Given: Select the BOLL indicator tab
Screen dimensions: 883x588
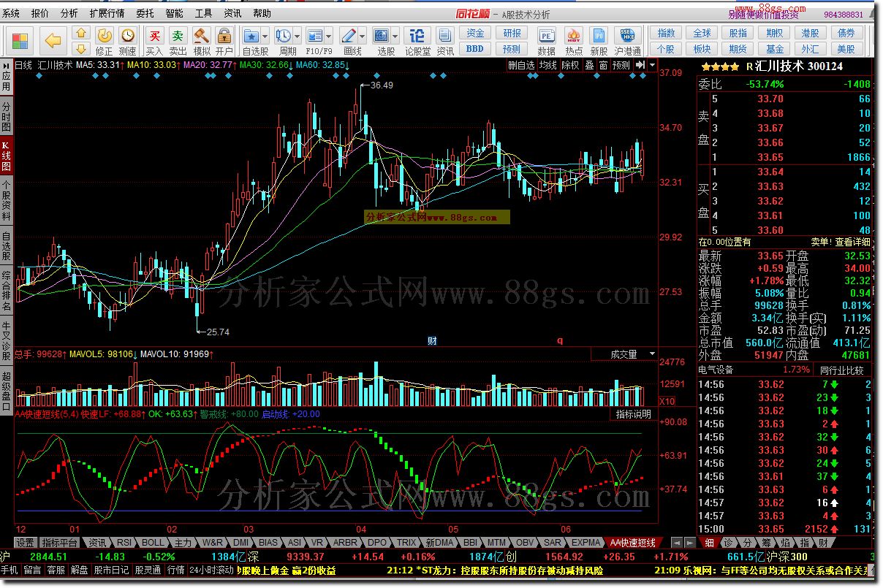Looking at the screenshot, I should point(153,543).
